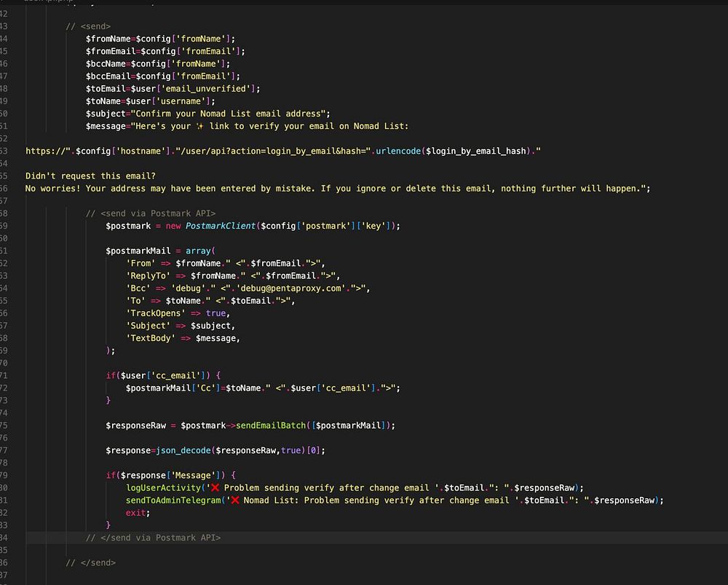The height and width of the screenshot is (585, 728).
Task: Click the 'ReplyTo' array key
Action: click(147, 275)
